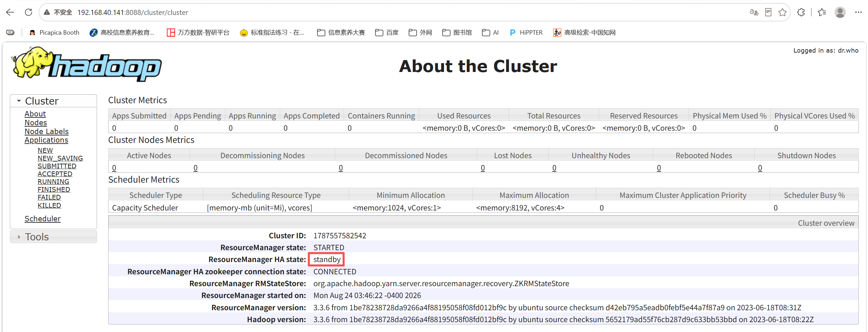Open the AI bookmark folder
The height and width of the screenshot is (332, 868).
[x=490, y=33]
